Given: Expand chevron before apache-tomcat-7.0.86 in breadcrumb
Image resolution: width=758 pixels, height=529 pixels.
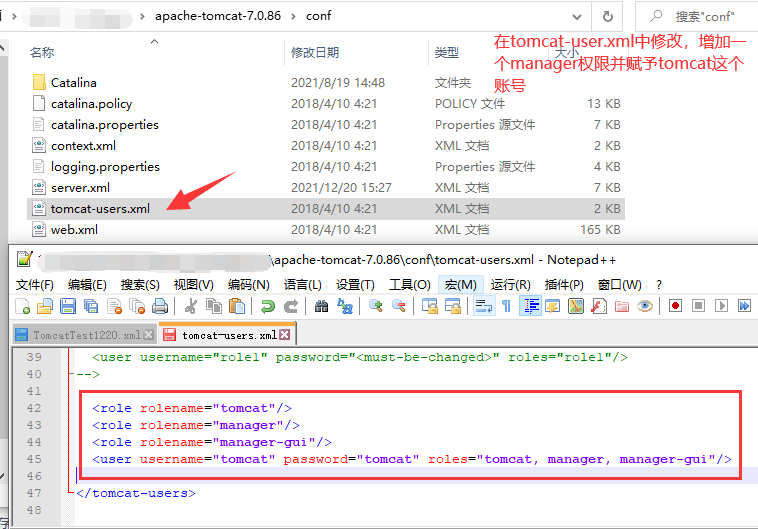Looking at the screenshot, I should pos(142,16).
